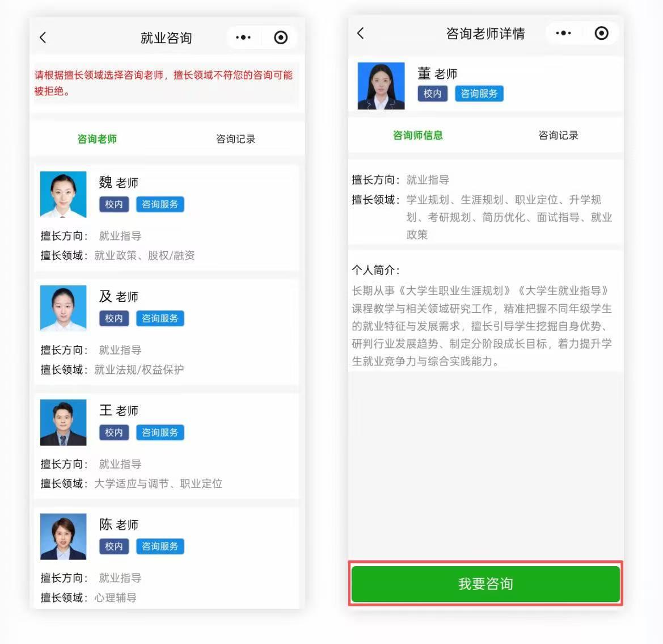The image size is (663, 644).
Task: Tap 王老师's profile photo
Action: tap(64, 422)
